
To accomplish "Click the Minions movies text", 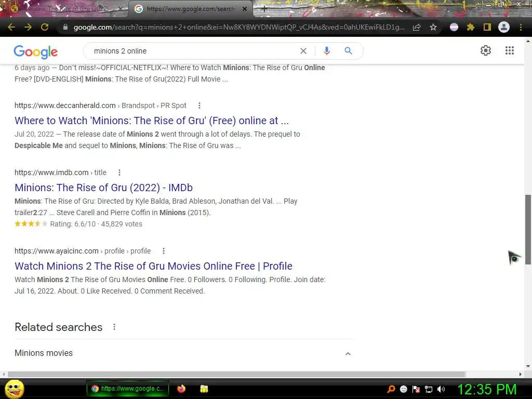I will coord(44,353).
